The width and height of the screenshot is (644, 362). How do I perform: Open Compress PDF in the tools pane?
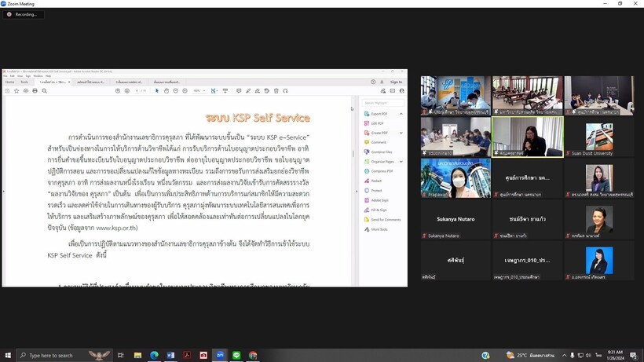(379, 171)
